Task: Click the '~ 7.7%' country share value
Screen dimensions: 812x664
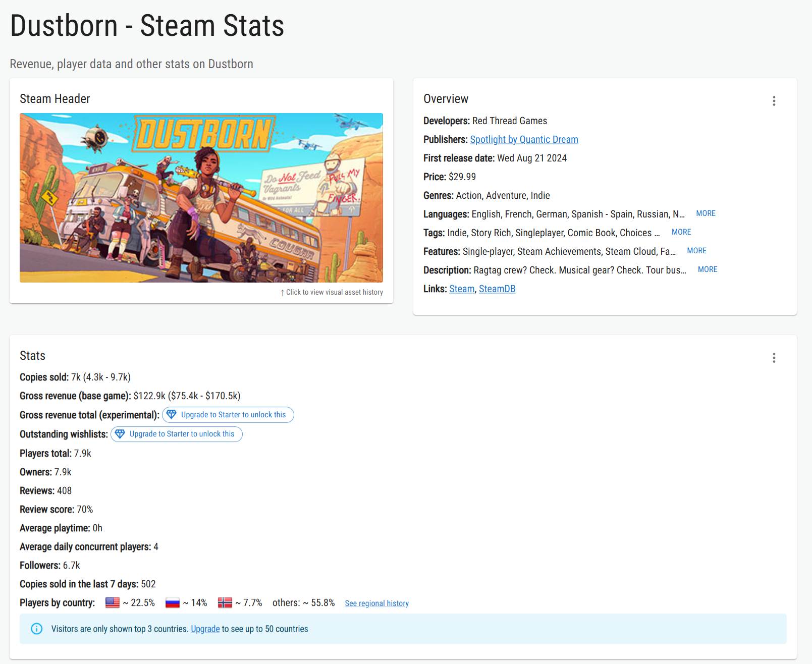Action: tap(249, 603)
